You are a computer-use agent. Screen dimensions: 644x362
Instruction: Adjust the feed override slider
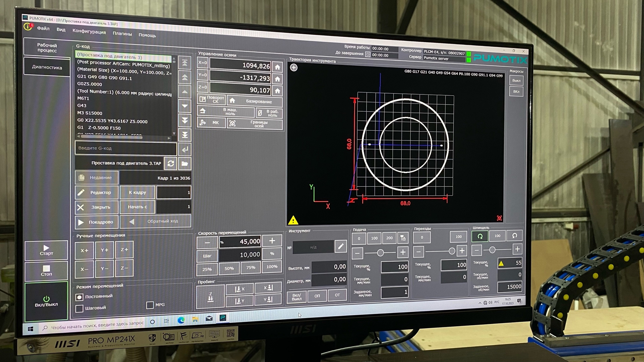tap(380, 252)
